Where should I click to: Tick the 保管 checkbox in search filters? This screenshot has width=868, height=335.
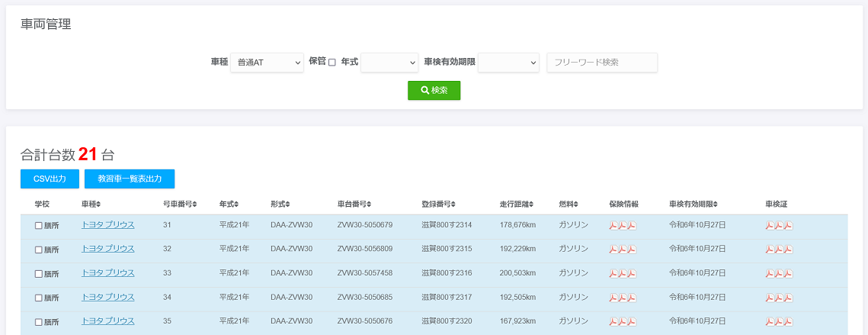coord(332,63)
